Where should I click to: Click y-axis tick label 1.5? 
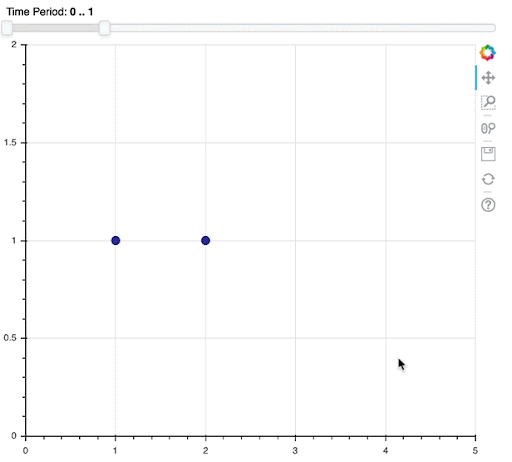coord(10,142)
